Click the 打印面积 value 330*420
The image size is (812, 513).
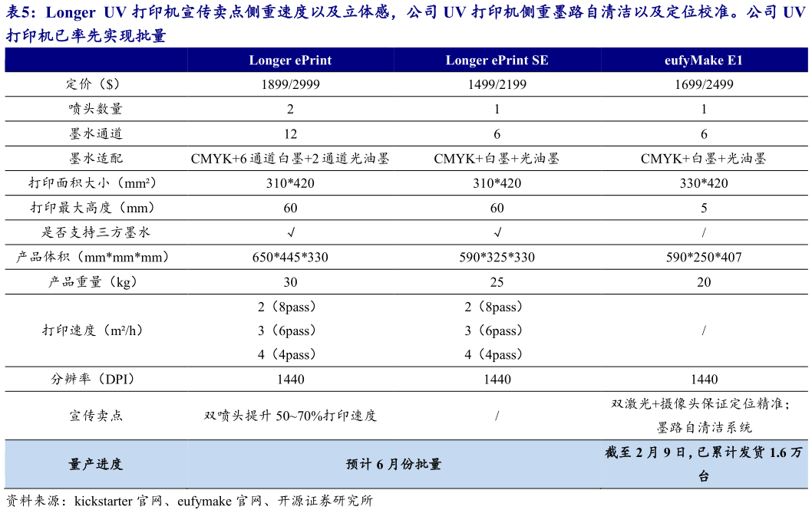pyautogui.click(x=704, y=183)
